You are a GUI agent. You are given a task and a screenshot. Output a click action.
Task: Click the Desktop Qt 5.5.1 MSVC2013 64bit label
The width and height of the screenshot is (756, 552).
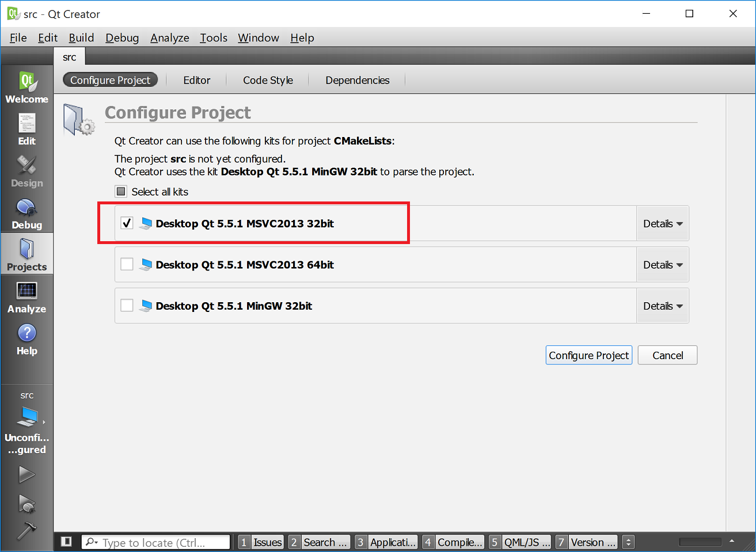(x=245, y=265)
